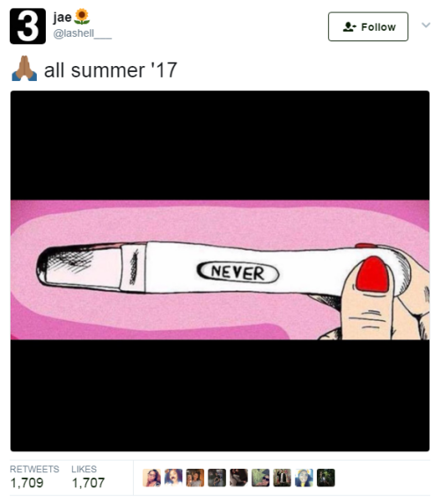
Task: Open first liker avatar with glasses
Action: [x=152, y=478]
